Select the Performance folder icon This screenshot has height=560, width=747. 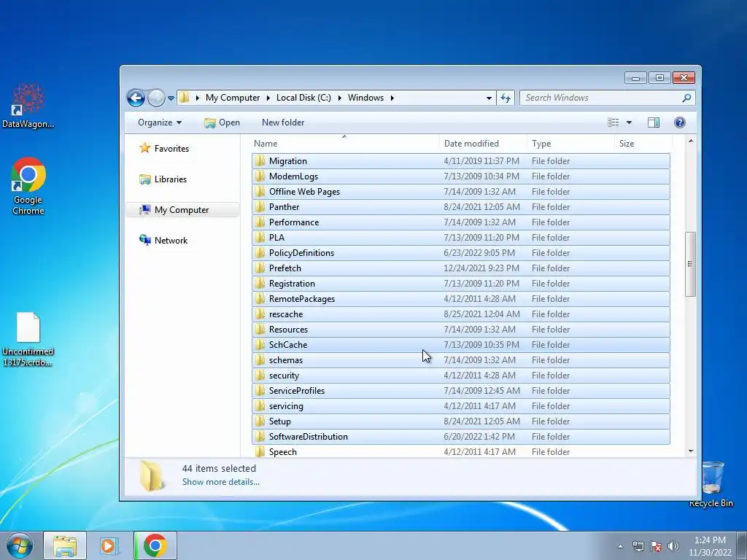click(260, 222)
